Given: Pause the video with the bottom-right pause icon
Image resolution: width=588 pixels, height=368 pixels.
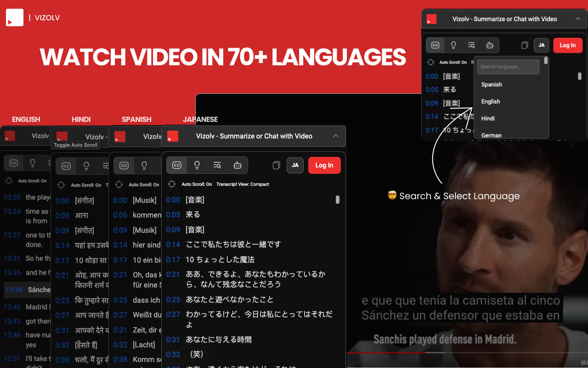Looking at the screenshot, I should [x=583, y=362].
